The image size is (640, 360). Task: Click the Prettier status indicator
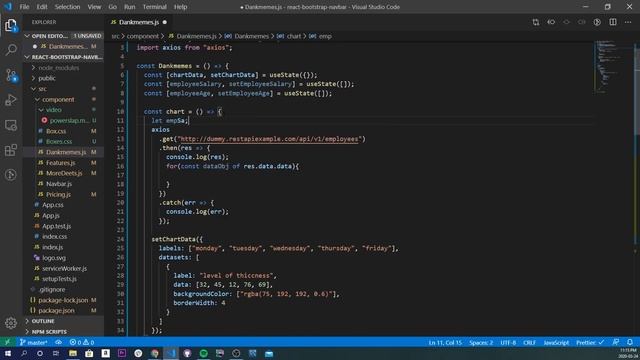click(x=590, y=342)
